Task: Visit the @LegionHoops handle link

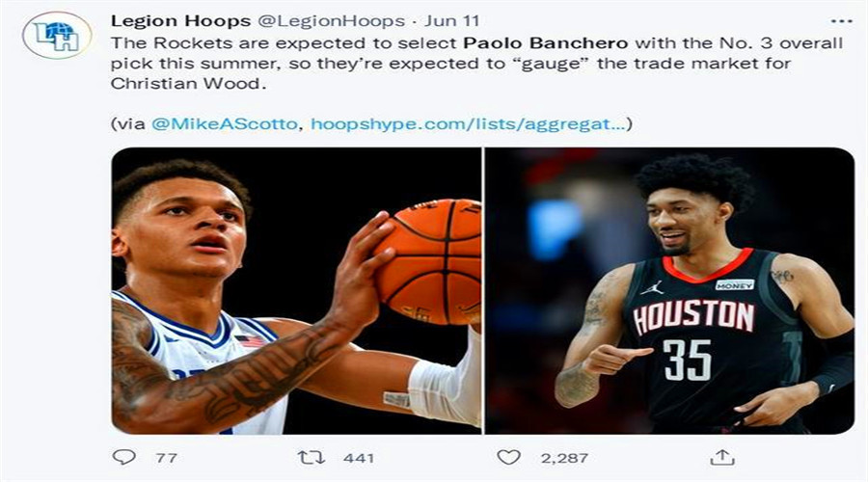Action: pyautogui.click(x=331, y=21)
